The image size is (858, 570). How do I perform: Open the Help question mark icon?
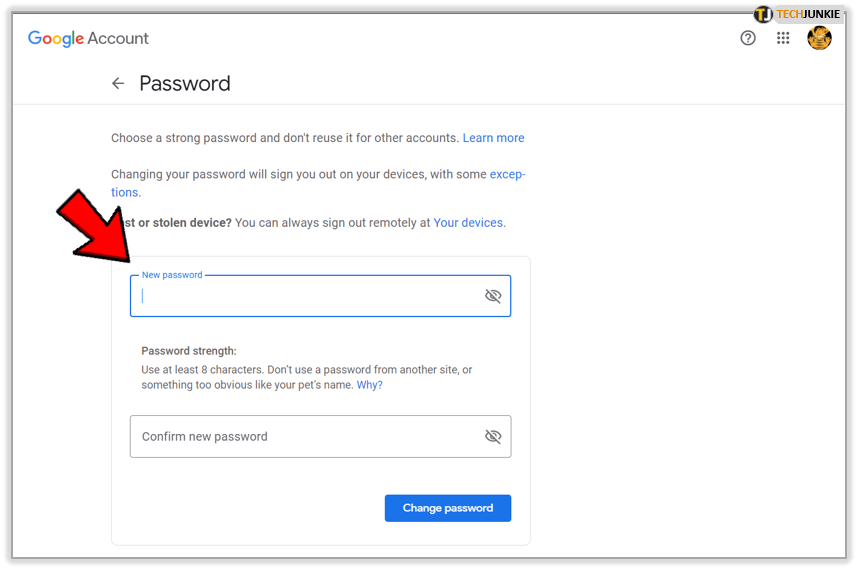coord(748,39)
